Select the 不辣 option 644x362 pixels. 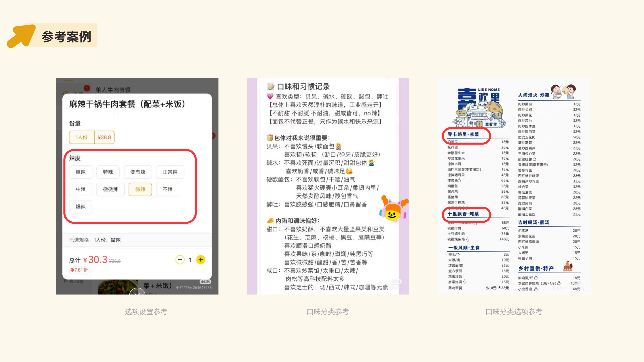[x=167, y=189]
